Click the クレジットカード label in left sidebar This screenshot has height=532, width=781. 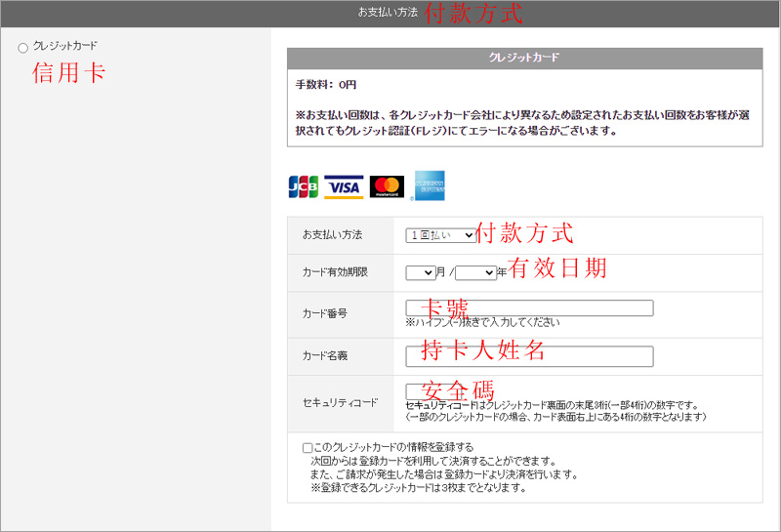tap(65, 46)
